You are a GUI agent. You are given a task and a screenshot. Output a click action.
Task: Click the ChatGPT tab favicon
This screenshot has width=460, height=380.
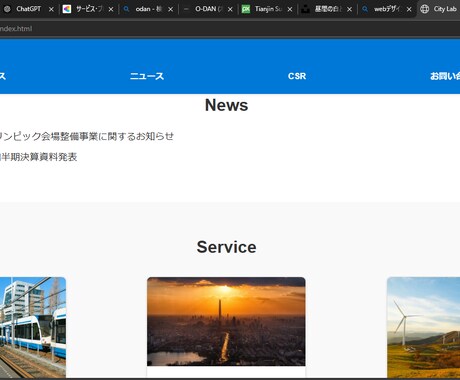pyautogui.click(x=7, y=9)
